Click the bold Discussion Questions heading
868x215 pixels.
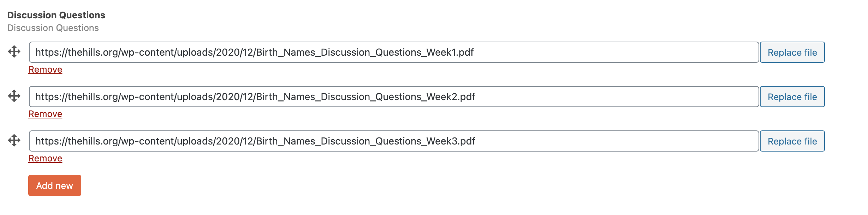(56, 15)
